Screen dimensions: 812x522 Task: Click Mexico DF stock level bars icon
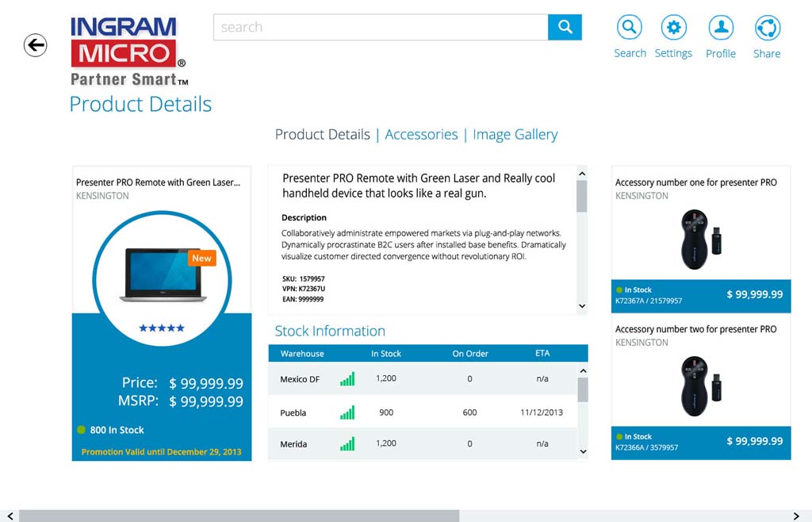tap(347, 379)
